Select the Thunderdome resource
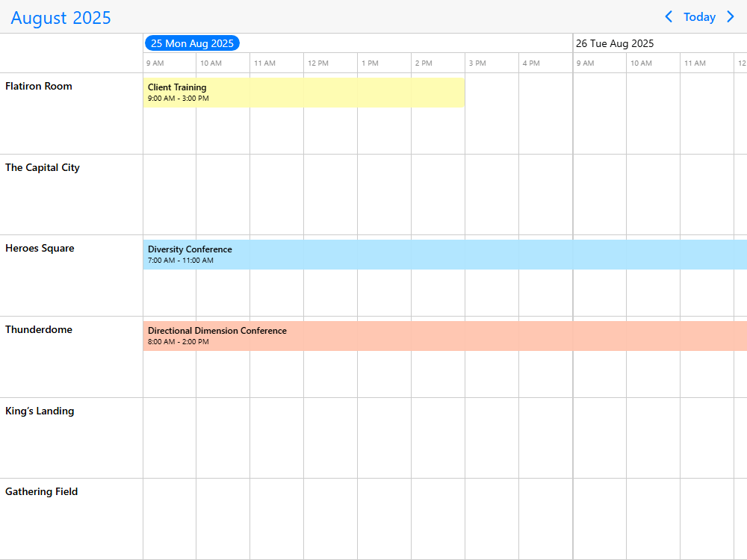 [39, 330]
